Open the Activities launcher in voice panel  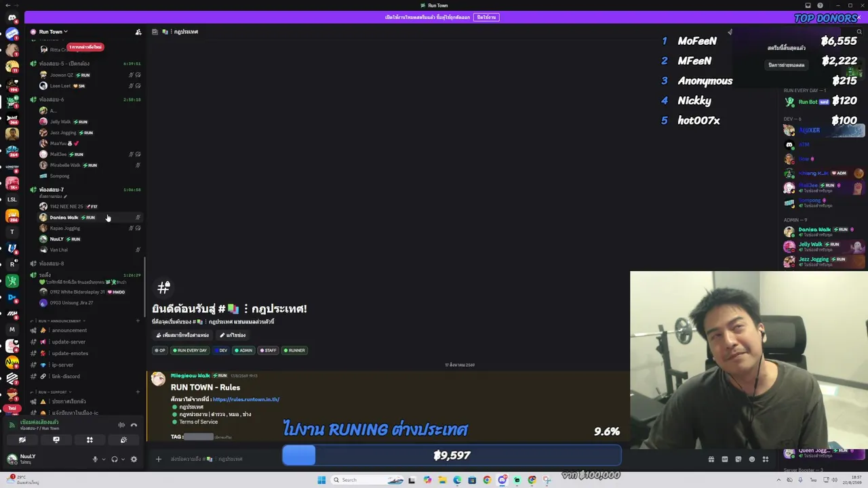click(90, 440)
